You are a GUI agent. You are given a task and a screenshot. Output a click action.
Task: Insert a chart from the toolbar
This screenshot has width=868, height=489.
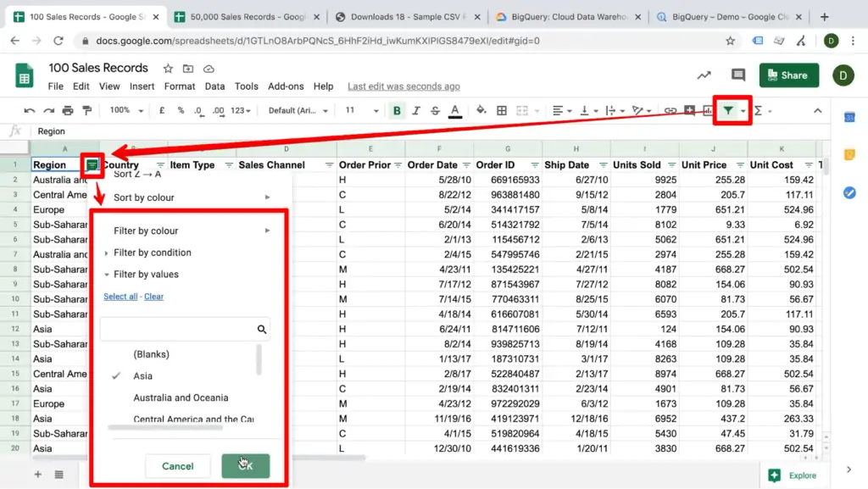(709, 110)
